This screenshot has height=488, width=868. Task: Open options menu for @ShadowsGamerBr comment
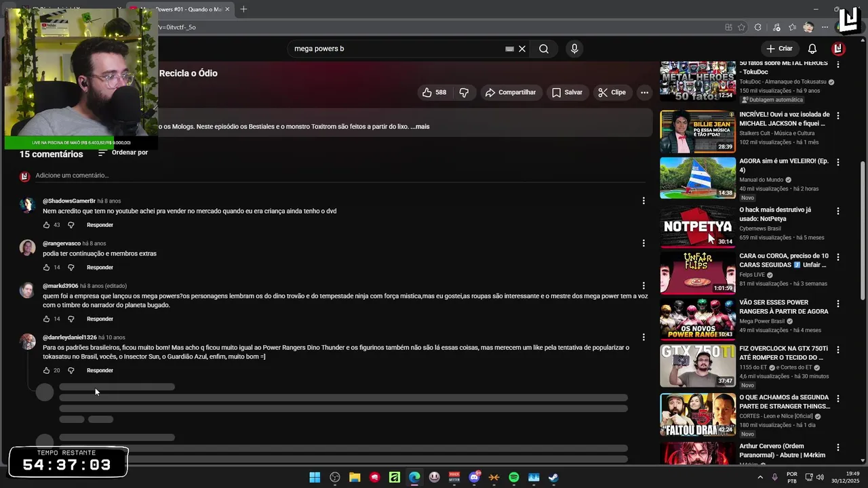point(644,201)
